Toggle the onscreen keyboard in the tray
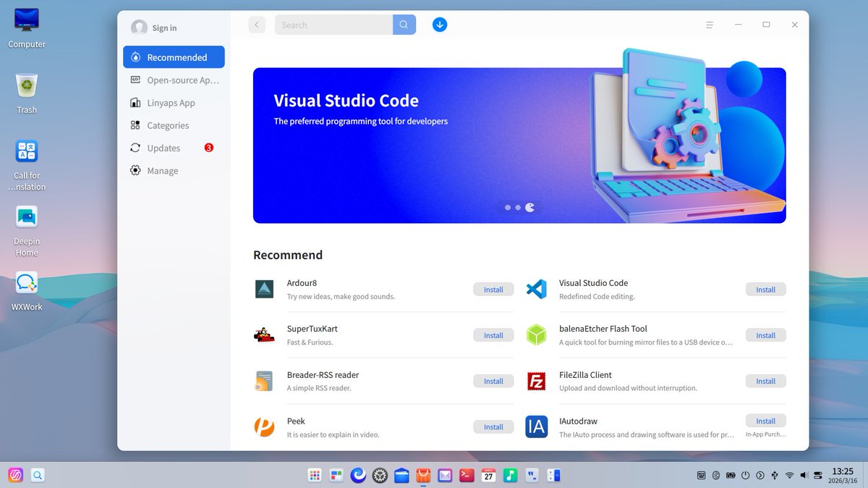The width and height of the screenshot is (868, 488). coord(701,475)
